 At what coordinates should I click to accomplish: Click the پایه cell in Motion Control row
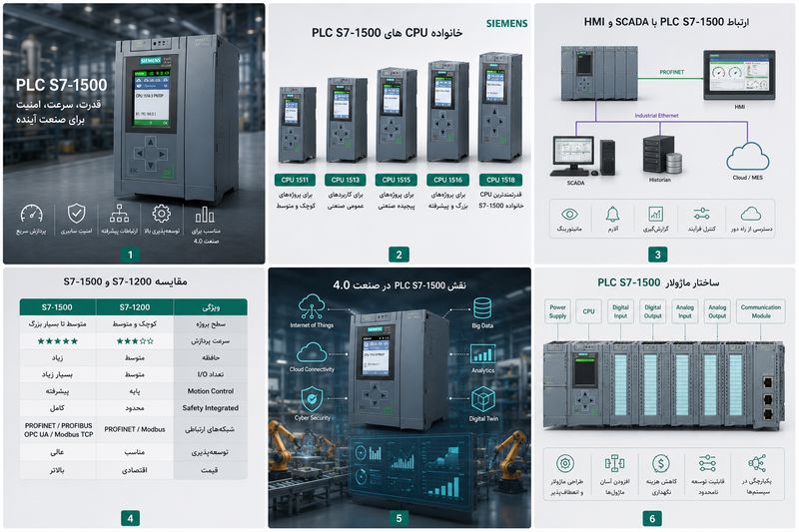(x=135, y=391)
